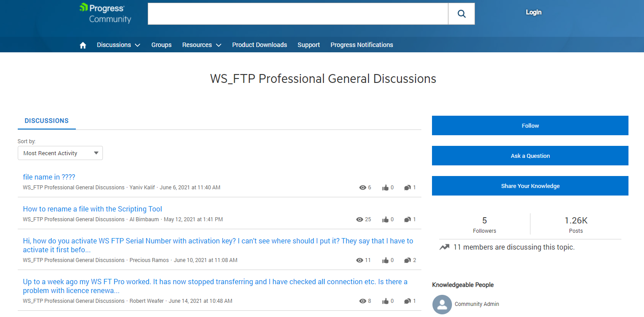644x317 pixels.
Task: Click the views eye icon on 'file name in ????'
Action: (361, 187)
